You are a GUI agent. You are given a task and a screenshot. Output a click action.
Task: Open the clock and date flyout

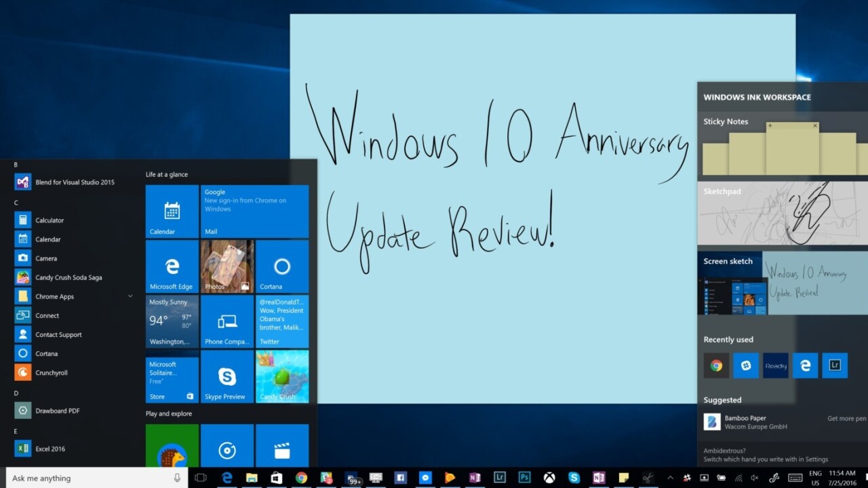[x=842, y=478]
